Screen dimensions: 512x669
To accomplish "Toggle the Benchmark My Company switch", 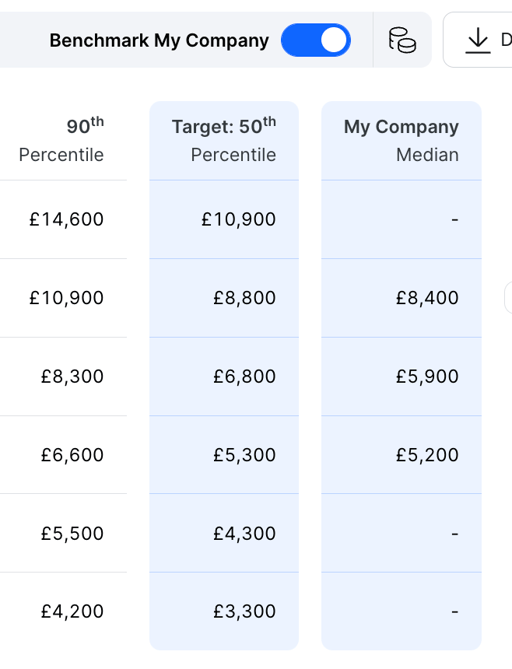I will point(316,40).
